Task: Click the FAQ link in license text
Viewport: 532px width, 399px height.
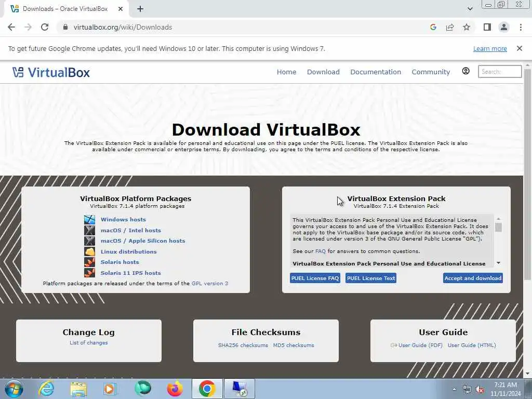Action: click(x=320, y=251)
